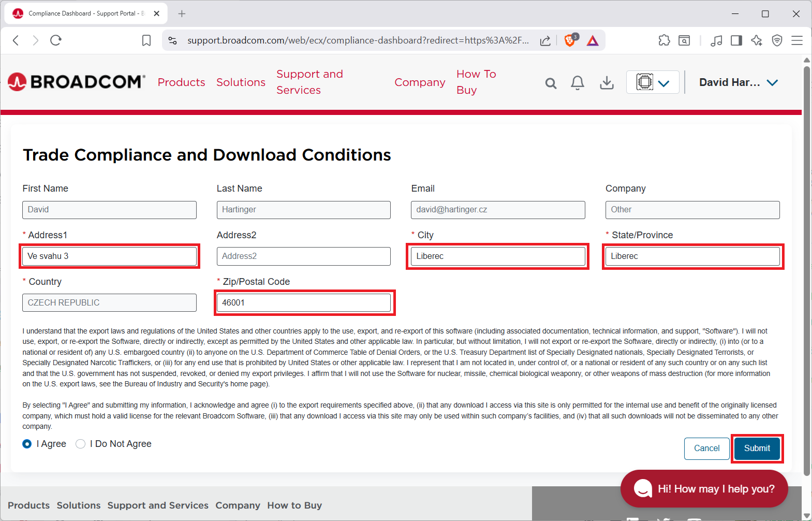Select the I Agree radio button
Screen dimensions: 812x521
27,444
